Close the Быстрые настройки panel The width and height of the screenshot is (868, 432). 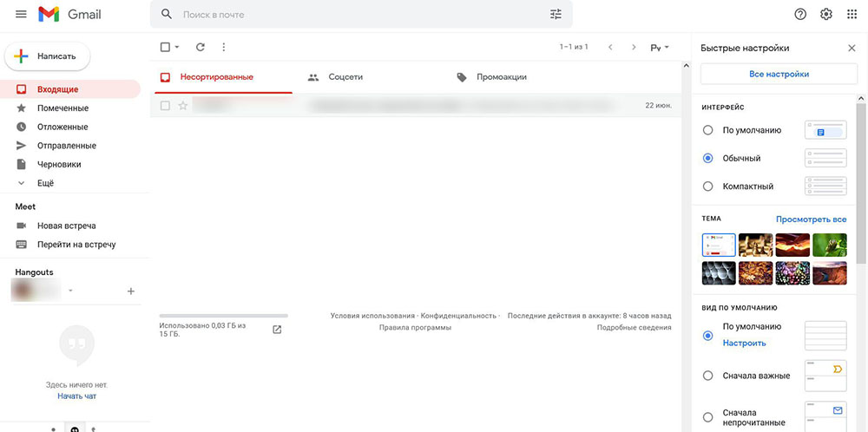[x=852, y=48]
